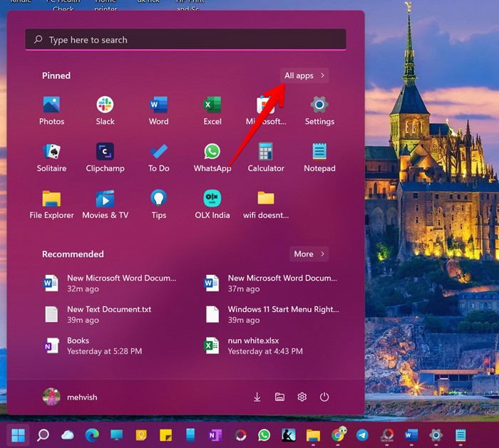
Task: Open the mehvish user account menu
Action: (70, 397)
